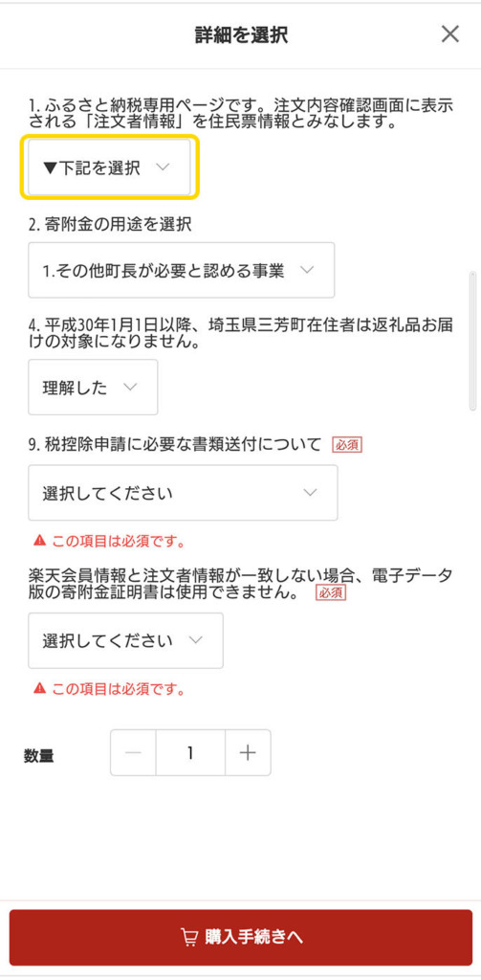The width and height of the screenshot is (481, 980).
Task: Click the chevron in the 寄附金証明書 dropdown
Action: pos(195,640)
